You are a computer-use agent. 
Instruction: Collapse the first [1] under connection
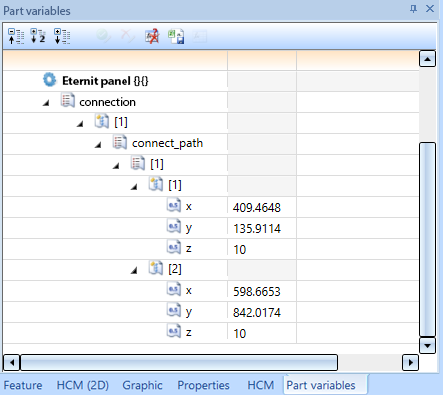pos(80,124)
